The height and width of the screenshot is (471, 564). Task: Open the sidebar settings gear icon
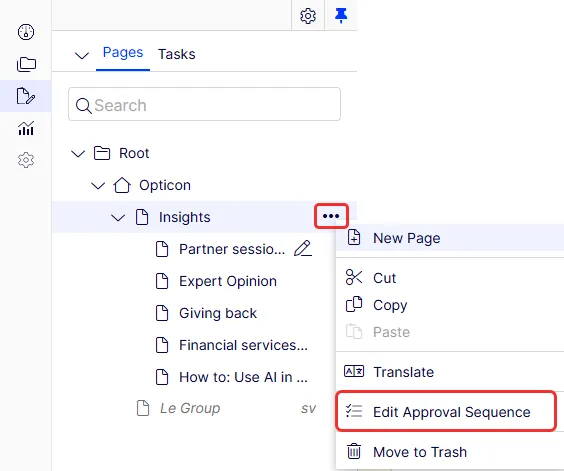pyautogui.click(x=26, y=160)
